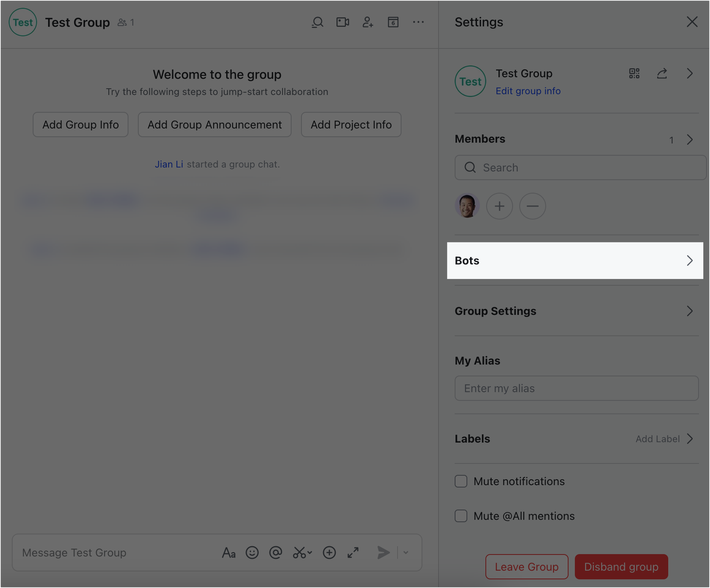Insert an @mention in the message box
The image size is (710, 588).
(276, 553)
